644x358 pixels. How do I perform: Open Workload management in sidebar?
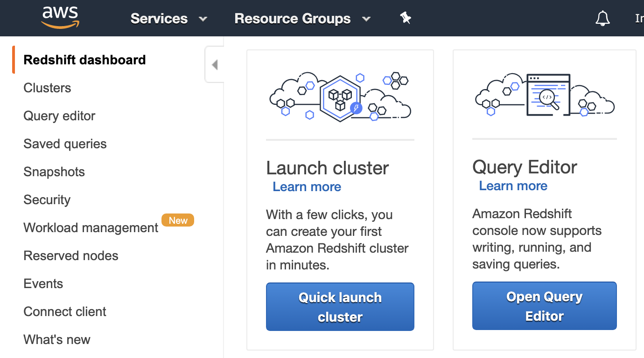91,227
